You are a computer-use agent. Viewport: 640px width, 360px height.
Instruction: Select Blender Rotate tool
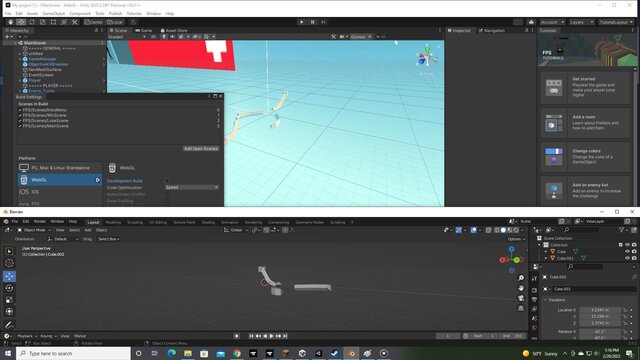(x=9, y=288)
